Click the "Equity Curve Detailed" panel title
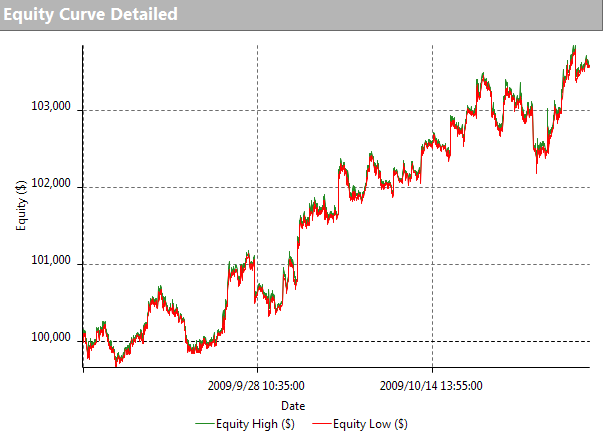The image size is (603, 437). pos(90,14)
